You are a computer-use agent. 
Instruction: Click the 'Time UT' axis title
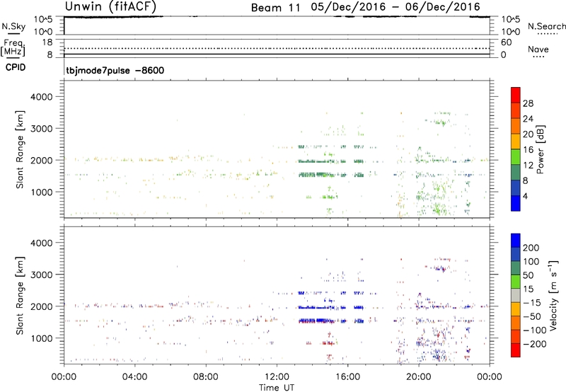tap(277, 388)
